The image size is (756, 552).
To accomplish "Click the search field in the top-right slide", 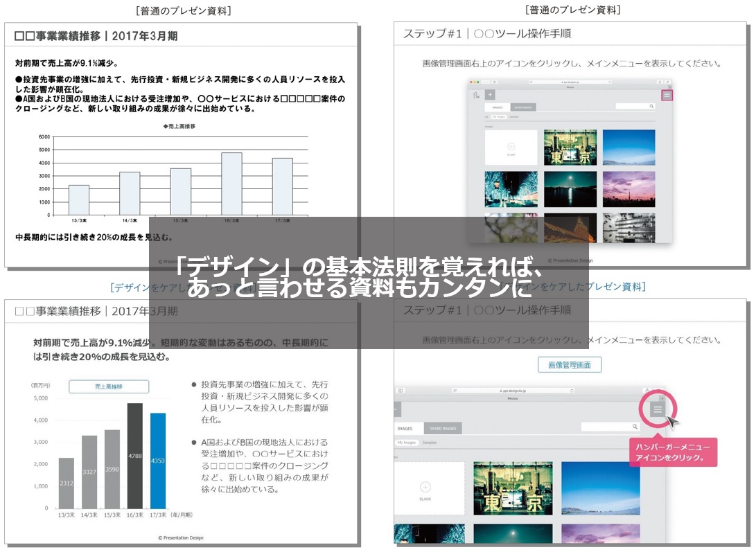I will click(635, 106).
